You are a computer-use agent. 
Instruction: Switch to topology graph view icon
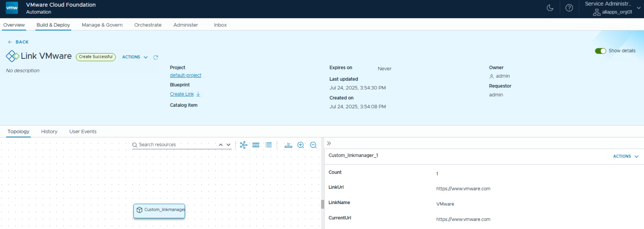[x=243, y=145]
